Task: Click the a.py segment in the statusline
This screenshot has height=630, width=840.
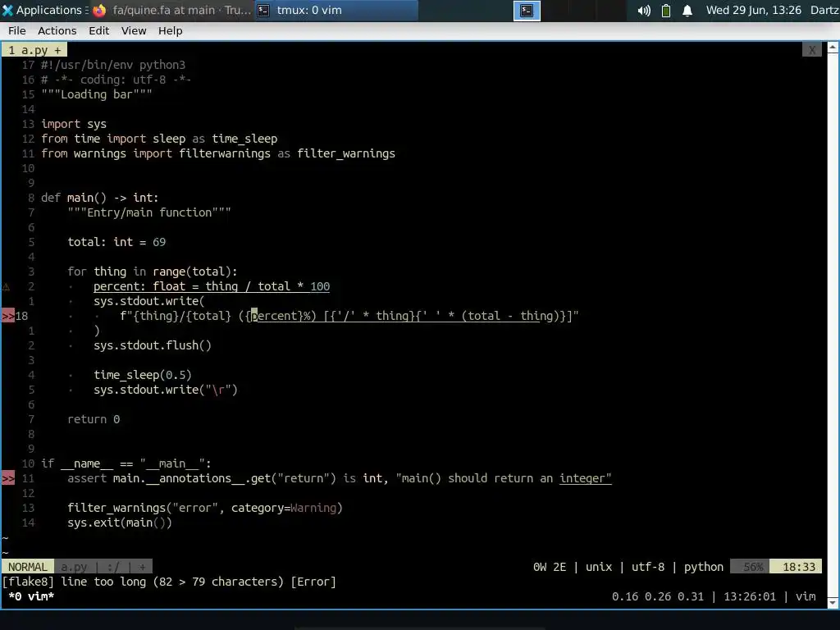Action: point(73,567)
